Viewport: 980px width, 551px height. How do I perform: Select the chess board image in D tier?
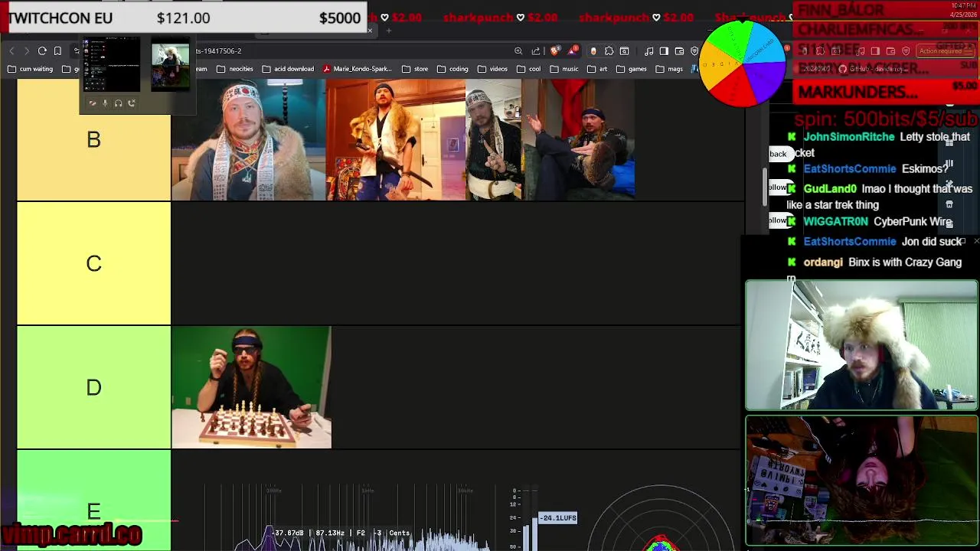coord(252,387)
